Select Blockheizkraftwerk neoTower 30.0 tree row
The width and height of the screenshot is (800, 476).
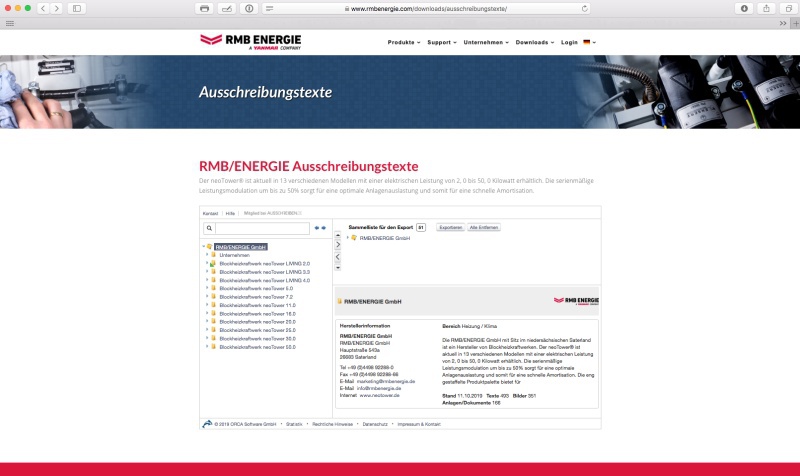(257, 339)
